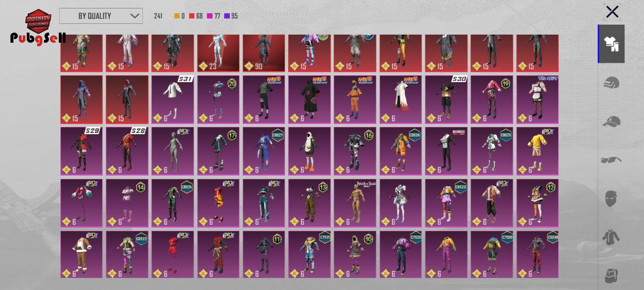This screenshot has width=644, height=290.
Task: Pick the C8S24 green-black outfit
Action: [173, 203]
